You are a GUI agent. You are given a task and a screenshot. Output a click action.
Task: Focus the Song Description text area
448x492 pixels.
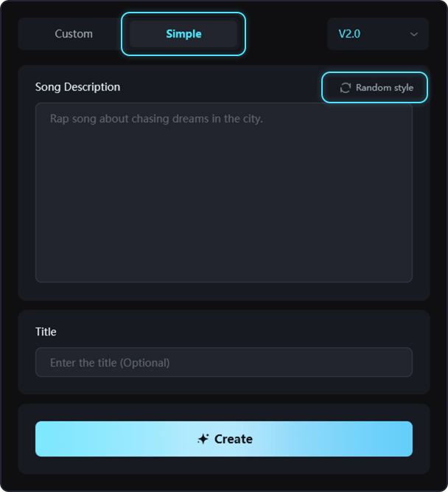(x=223, y=192)
